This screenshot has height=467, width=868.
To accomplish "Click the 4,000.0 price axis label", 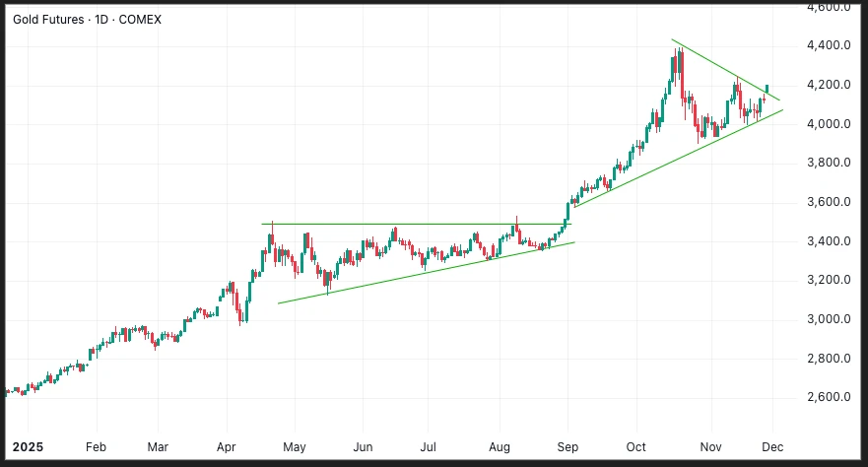I will point(829,124).
